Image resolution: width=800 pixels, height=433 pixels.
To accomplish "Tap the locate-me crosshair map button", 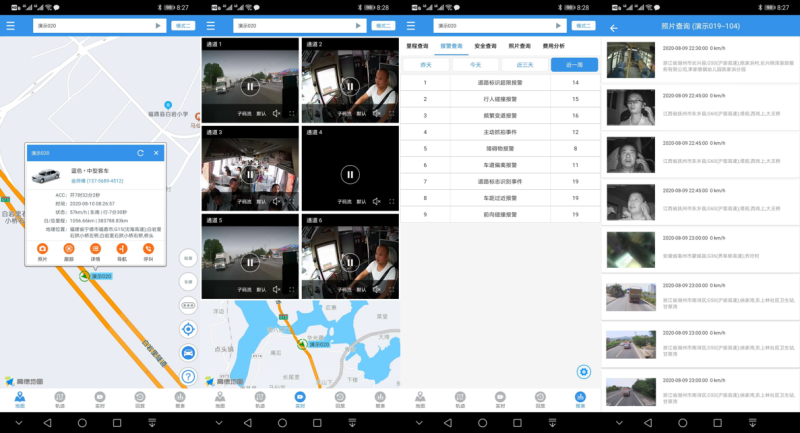I will click(188, 329).
